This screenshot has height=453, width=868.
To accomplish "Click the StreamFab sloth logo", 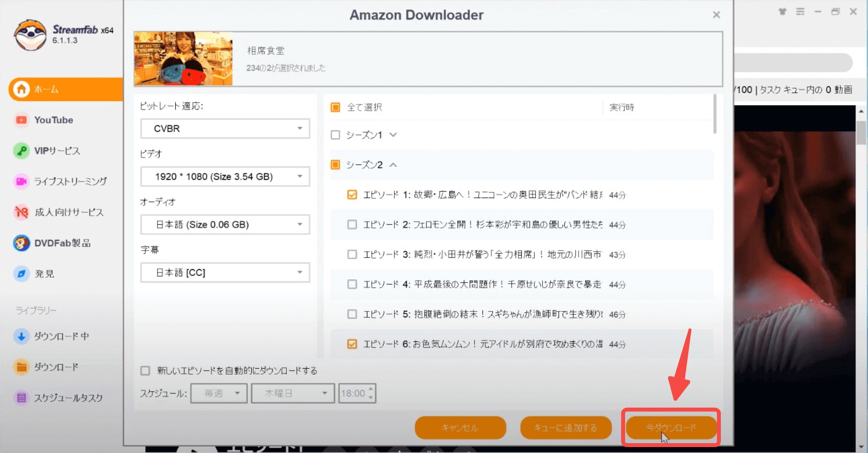I will [x=30, y=35].
